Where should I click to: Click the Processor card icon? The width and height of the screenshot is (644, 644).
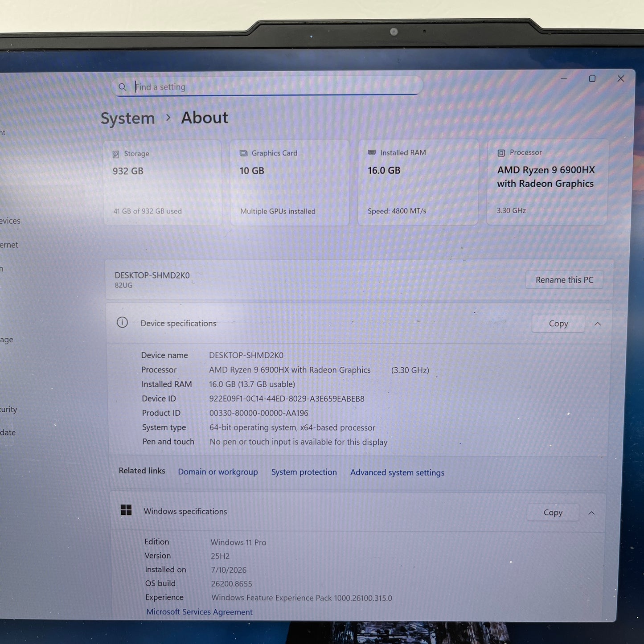click(x=501, y=153)
